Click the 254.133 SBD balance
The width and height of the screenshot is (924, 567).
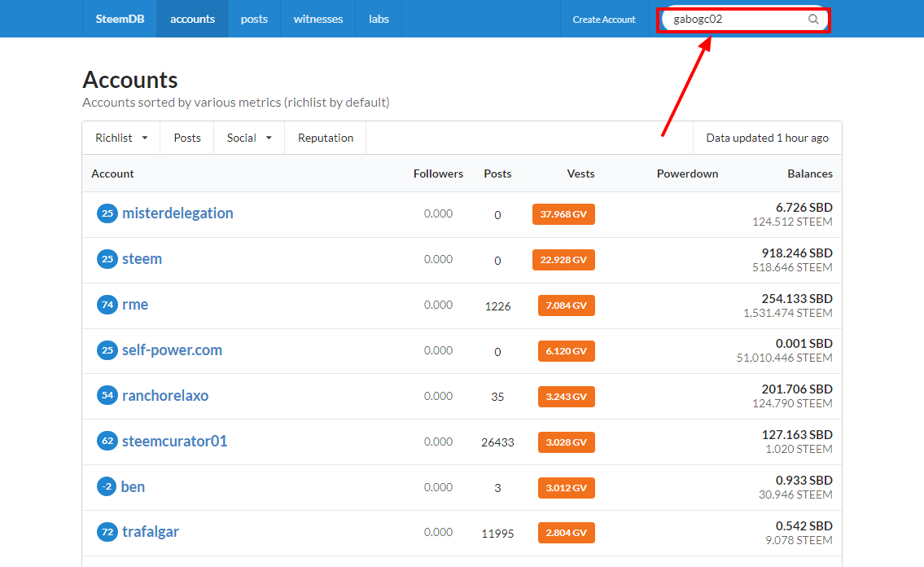797,298
